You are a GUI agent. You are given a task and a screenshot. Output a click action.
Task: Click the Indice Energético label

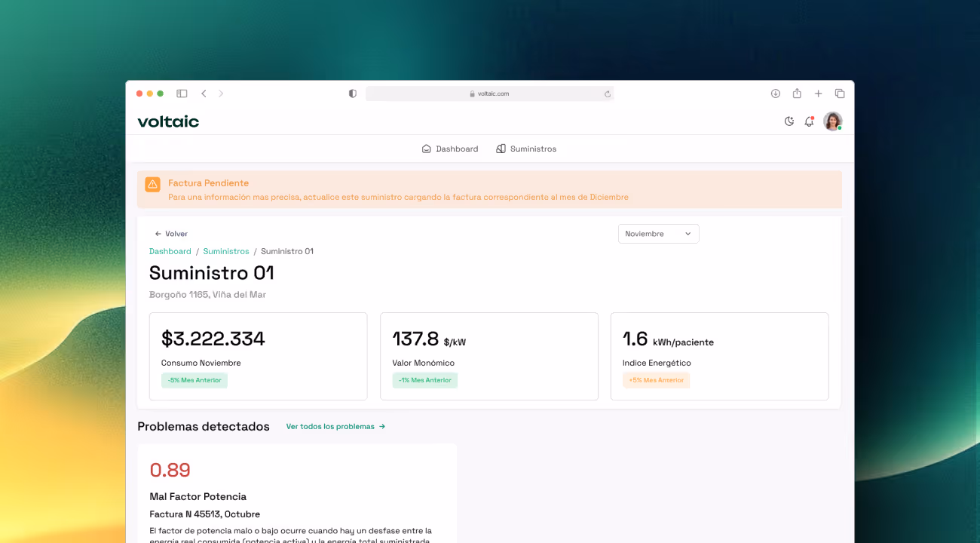click(x=657, y=363)
